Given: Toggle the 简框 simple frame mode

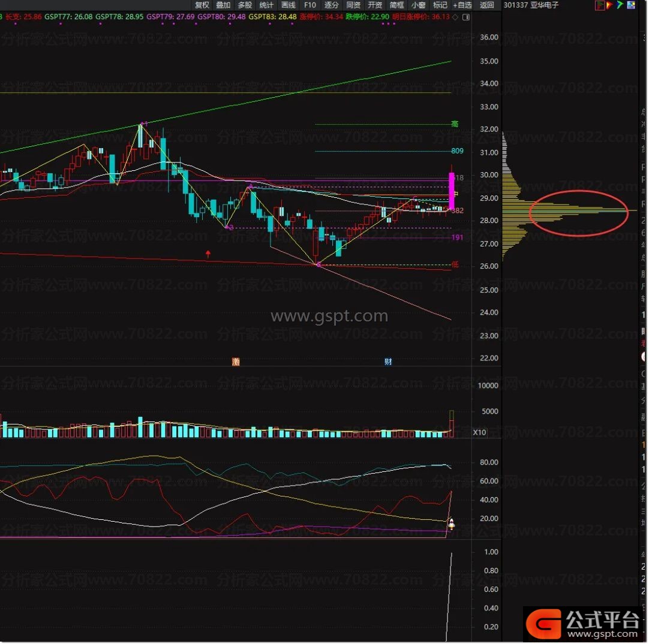Looking at the screenshot, I should 396,5.
